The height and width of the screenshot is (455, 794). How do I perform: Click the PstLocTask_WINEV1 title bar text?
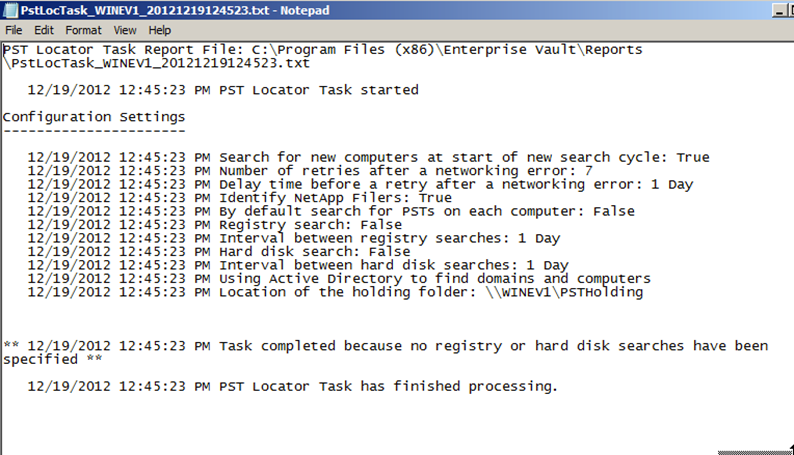click(x=175, y=10)
